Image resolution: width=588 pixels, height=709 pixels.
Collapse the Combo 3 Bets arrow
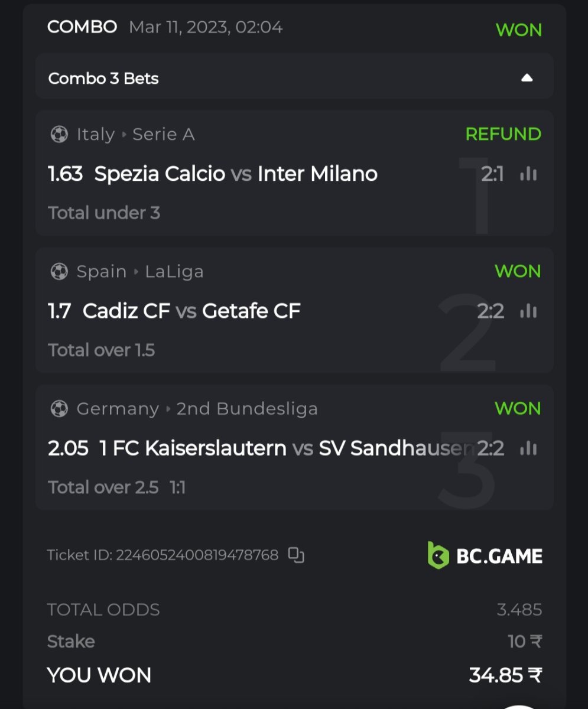[x=527, y=78]
